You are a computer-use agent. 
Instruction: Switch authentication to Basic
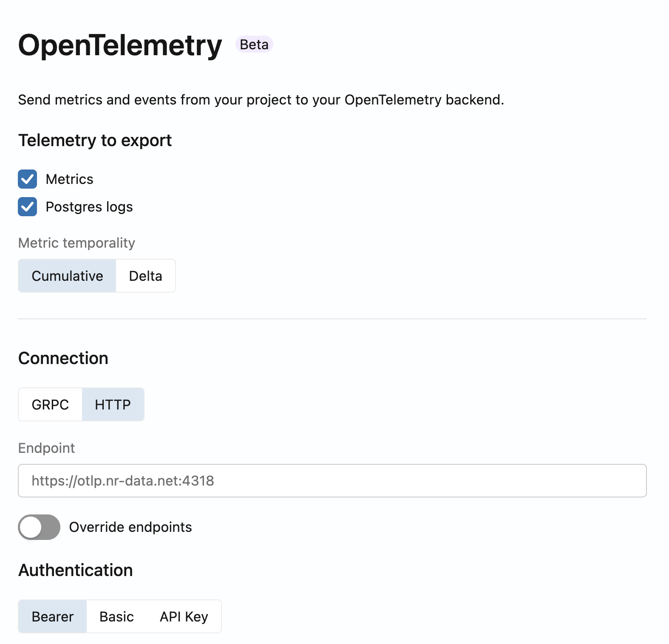point(116,616)
